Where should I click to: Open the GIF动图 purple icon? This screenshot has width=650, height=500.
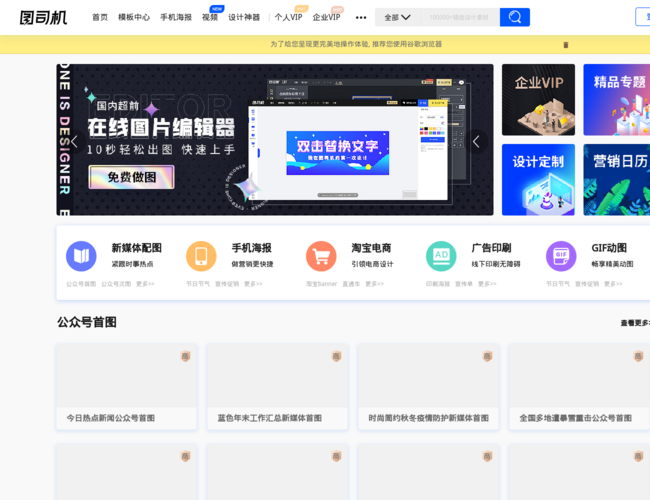tap(561, 256)
